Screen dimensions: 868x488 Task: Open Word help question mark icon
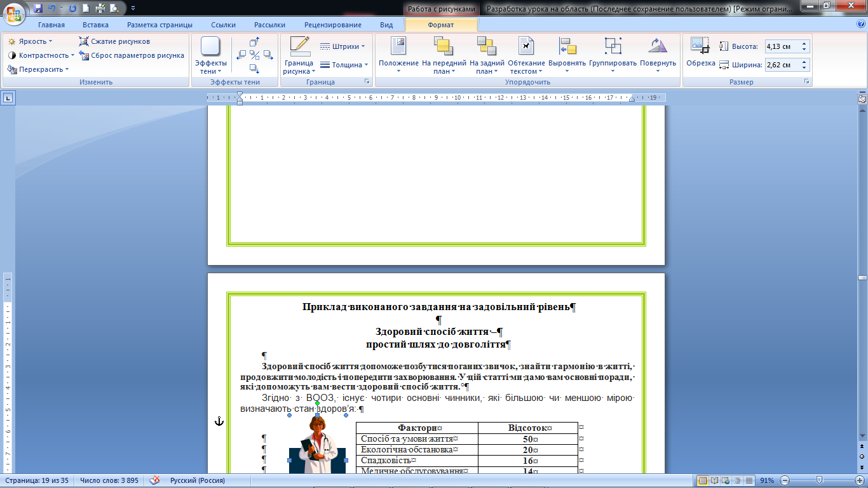(860, 24)
